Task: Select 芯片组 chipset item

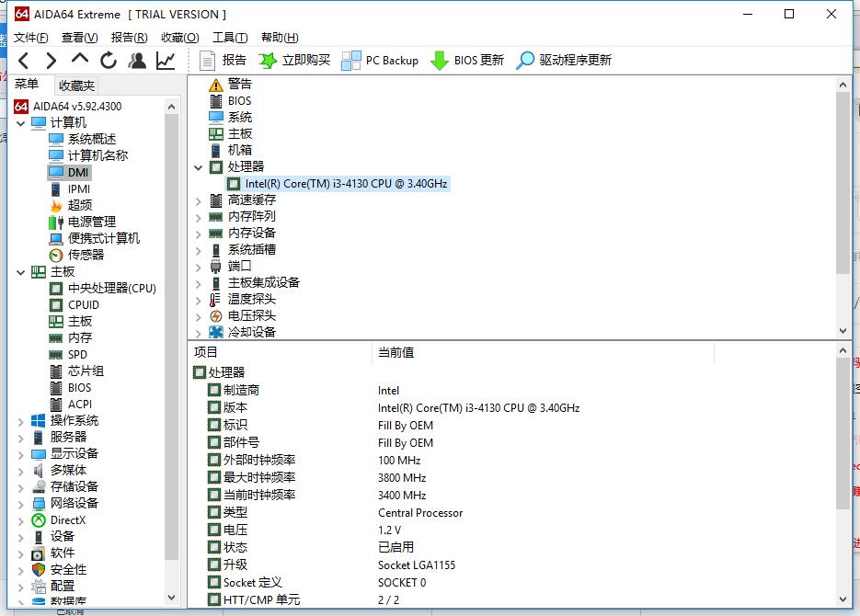Action: 76,371
